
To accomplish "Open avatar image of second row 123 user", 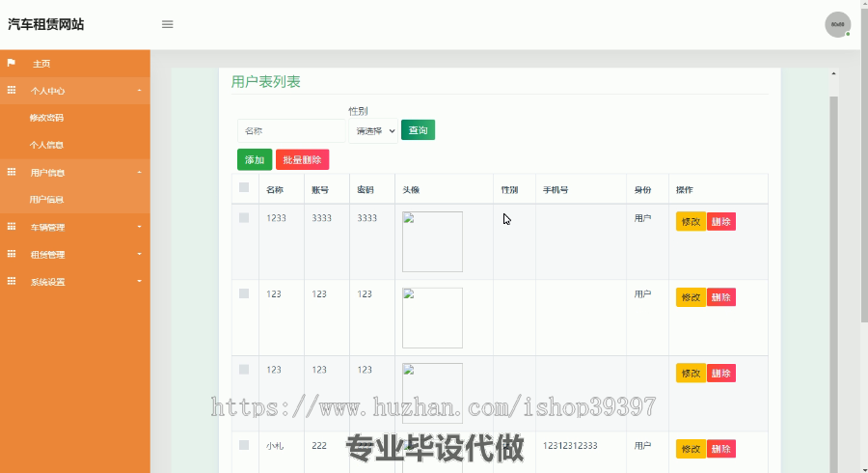I will click(432, 318).
